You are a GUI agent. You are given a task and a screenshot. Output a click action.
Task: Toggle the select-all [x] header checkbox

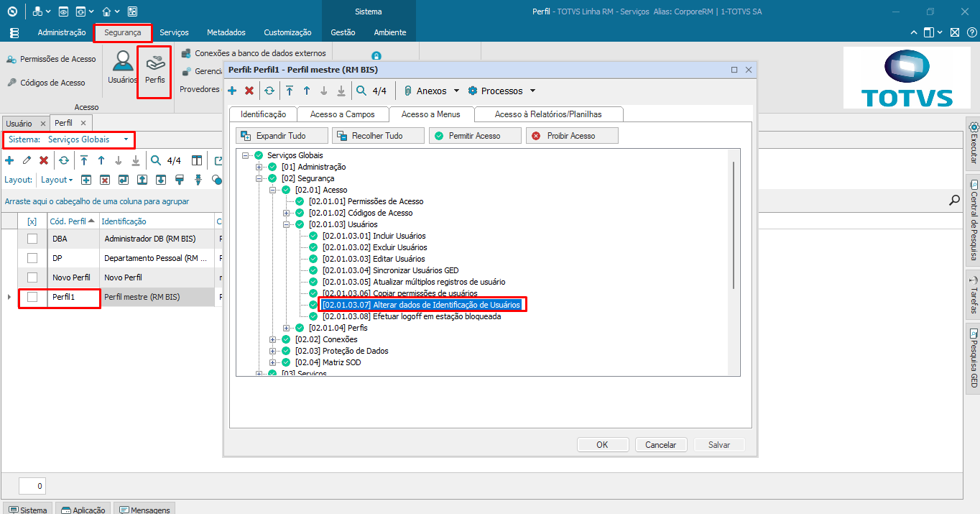pyautogui.click(x=32, y=221)
